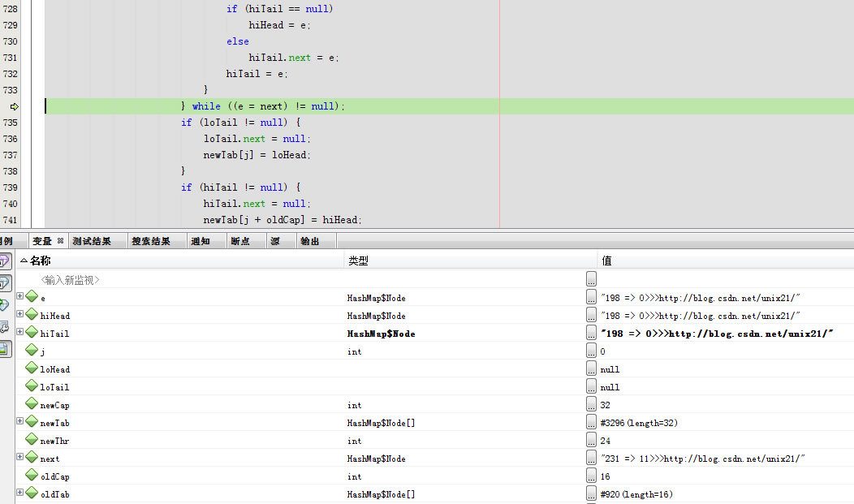Click the 值 column header
Viewport: 854px width, 504px height.
point(726,261)
